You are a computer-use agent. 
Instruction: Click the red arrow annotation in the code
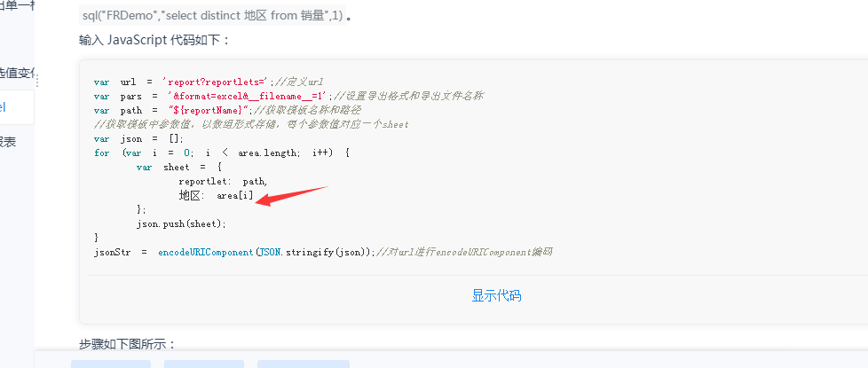[x=292, y=197]
